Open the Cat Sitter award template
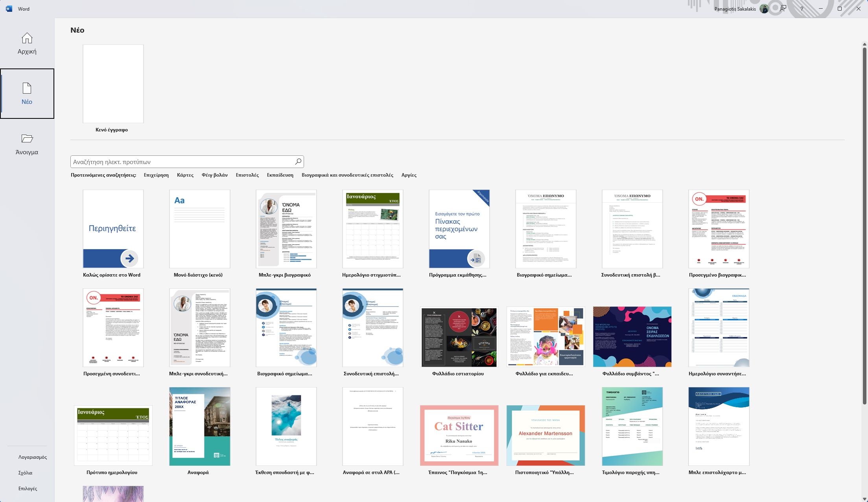 (459, 435)
